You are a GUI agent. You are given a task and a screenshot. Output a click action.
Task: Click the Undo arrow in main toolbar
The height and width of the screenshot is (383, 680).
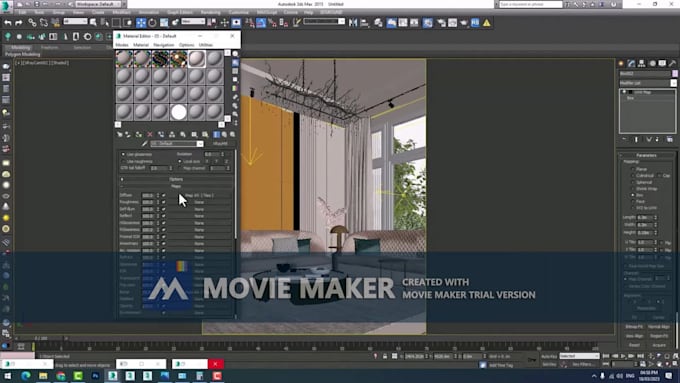point(8,23)
